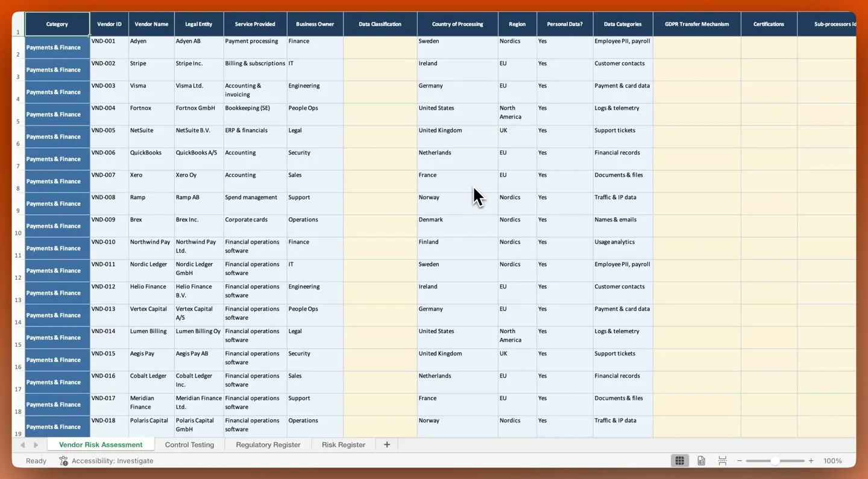
Task: Open the Risk Register sheet tab
Action: tap(344, 445)
